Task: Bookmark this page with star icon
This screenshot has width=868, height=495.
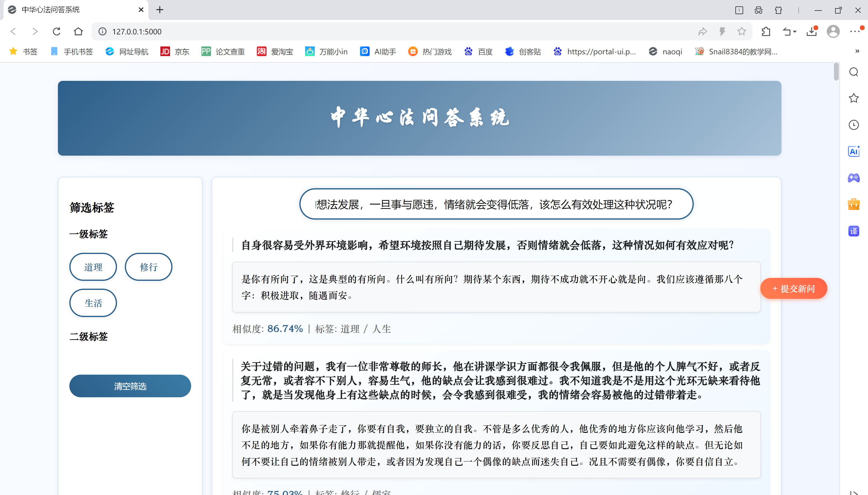Action: [742, 32]
